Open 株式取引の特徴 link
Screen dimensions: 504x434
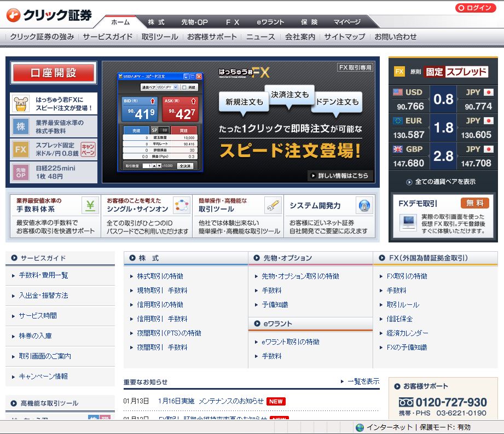[x=160, y=276]
